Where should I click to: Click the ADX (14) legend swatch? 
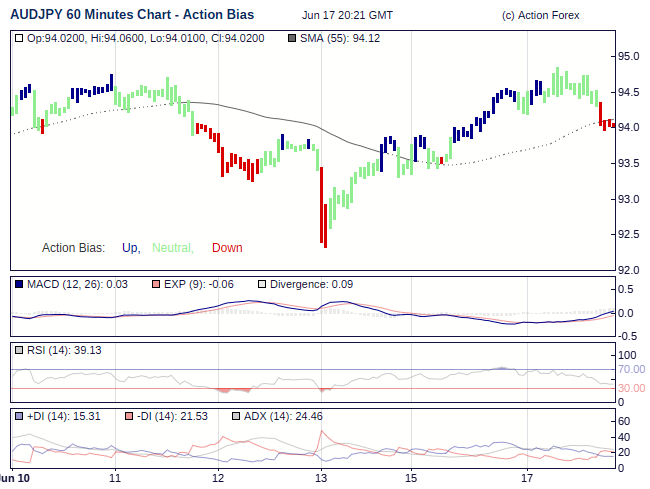click(x=236, y=416)
